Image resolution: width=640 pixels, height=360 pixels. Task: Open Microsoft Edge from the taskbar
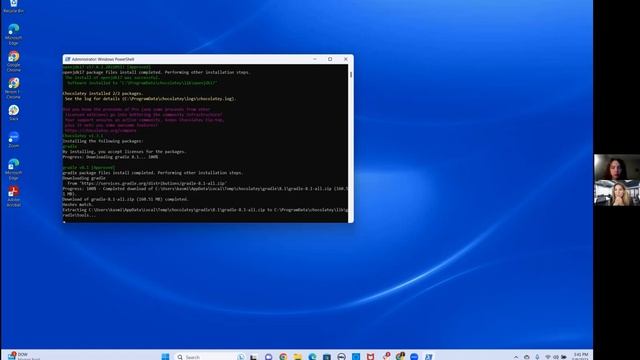pos(312,357)
